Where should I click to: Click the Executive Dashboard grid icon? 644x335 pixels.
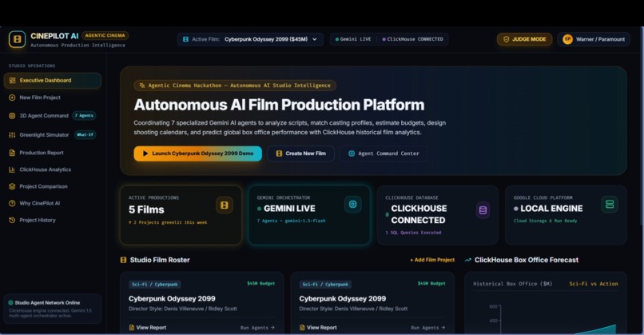pyautogui.click(x=12, y=81)
